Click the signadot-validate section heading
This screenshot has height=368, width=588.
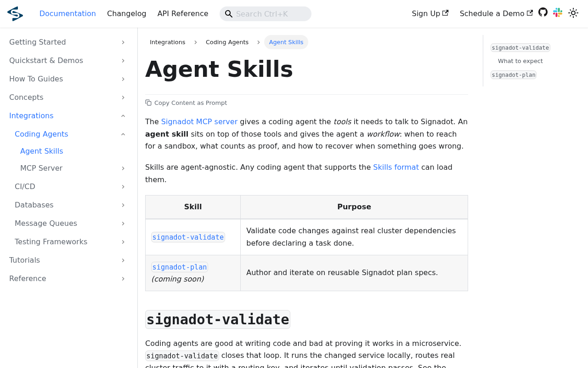click(218, 320)
